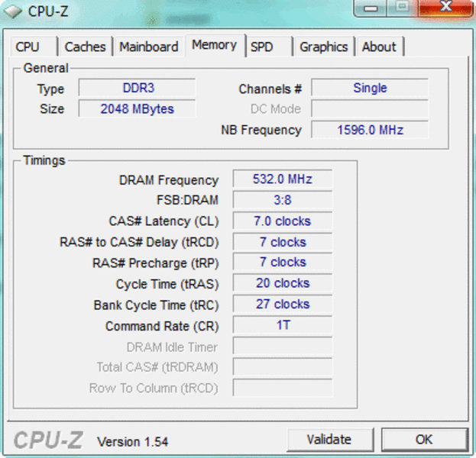Click the CPU-Z title bar icon
Image resolution: width=476 pixels, height=458 pixels.
pyautogui.click(x=13, y=11)
